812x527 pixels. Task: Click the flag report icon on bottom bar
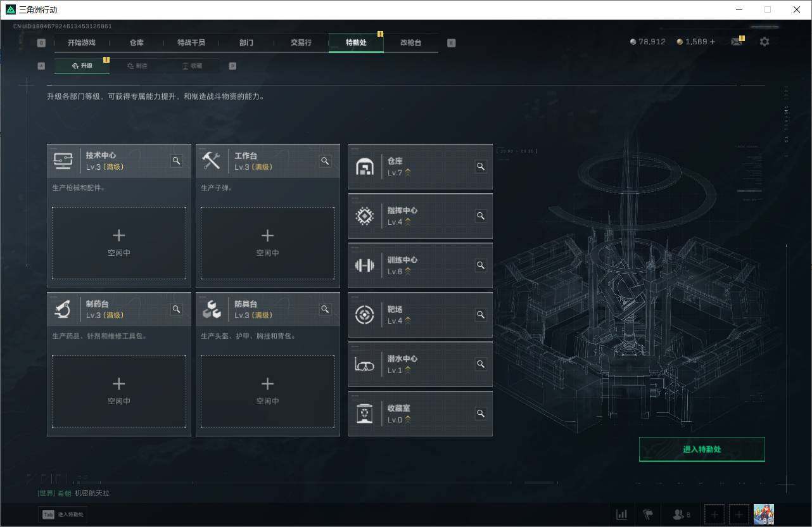(x=648, y=514)
